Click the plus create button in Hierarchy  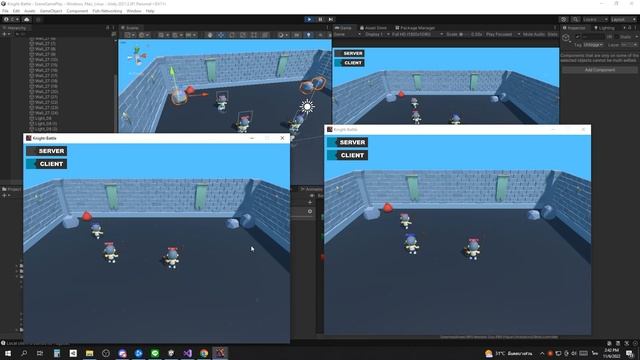[4, 35]
